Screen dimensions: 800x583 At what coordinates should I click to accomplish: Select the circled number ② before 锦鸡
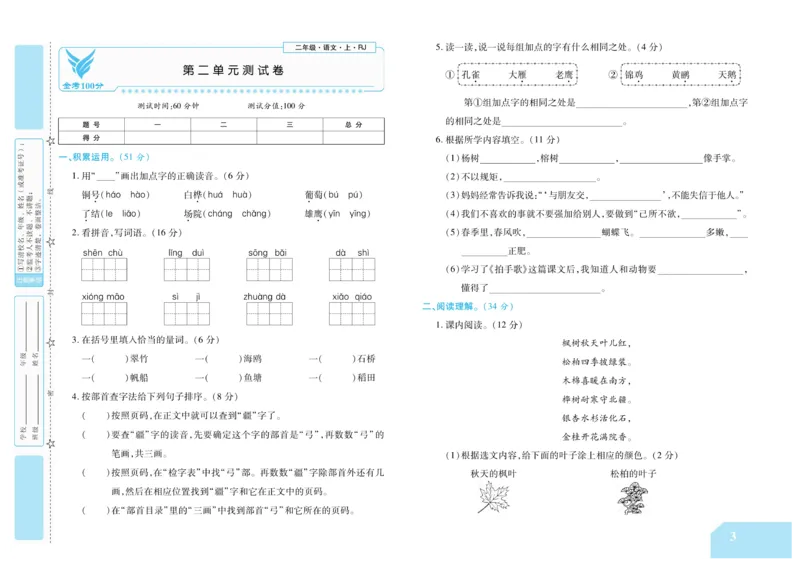[611, 74]
